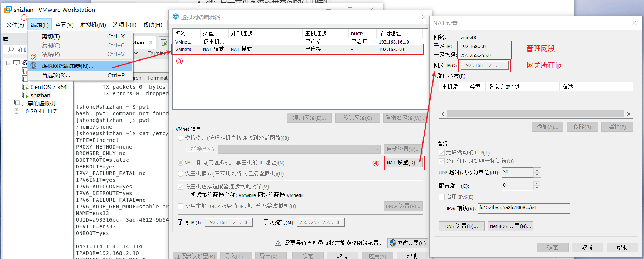644x259 pixels.
Task: Click the 子网掩码(M) field in network editor
Action: click(x=321, y=222)
